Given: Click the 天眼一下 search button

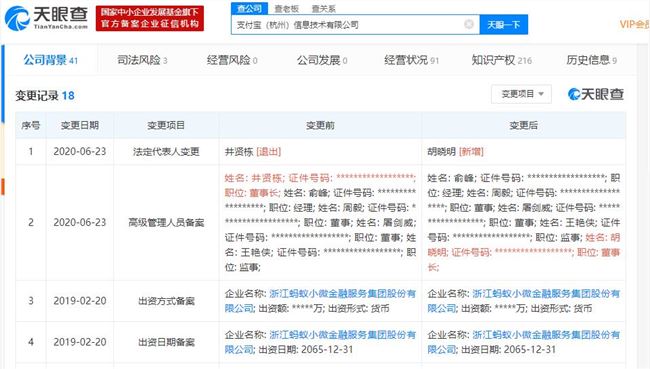Looking at the screenshot, I should coord(503,25).
